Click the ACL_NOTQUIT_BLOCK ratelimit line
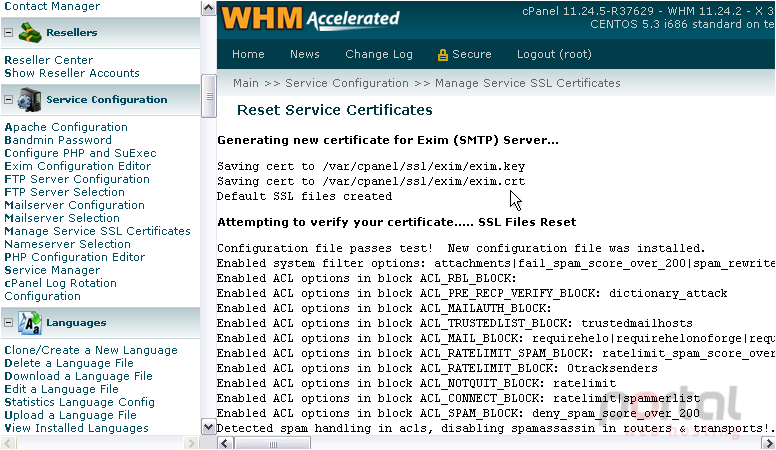The width and height of the screenshot is (776, 450). [416, 383]
